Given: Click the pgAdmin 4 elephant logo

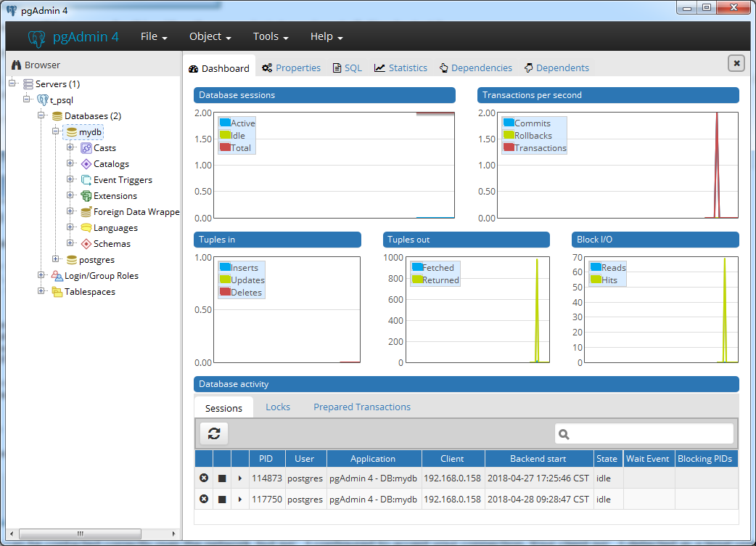Looking at the screenshot, I should 37,38.
